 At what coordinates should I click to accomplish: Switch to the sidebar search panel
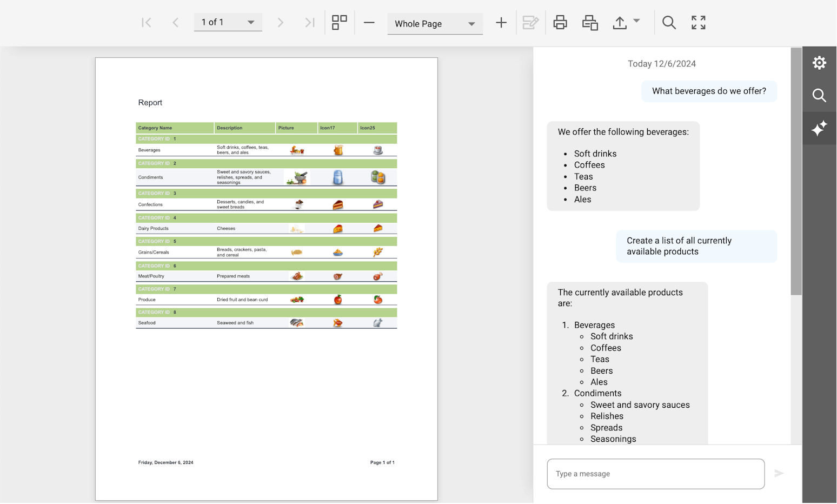click(819, 96)
